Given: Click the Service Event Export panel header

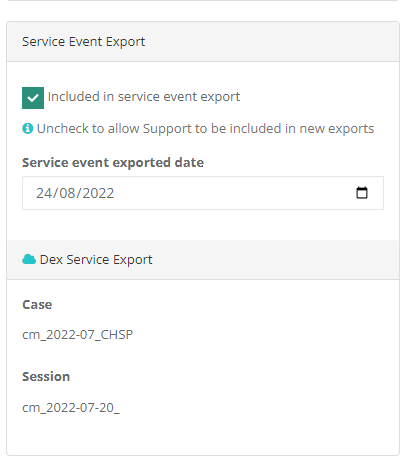Looking at the screenshot, I should pos(203,42).
